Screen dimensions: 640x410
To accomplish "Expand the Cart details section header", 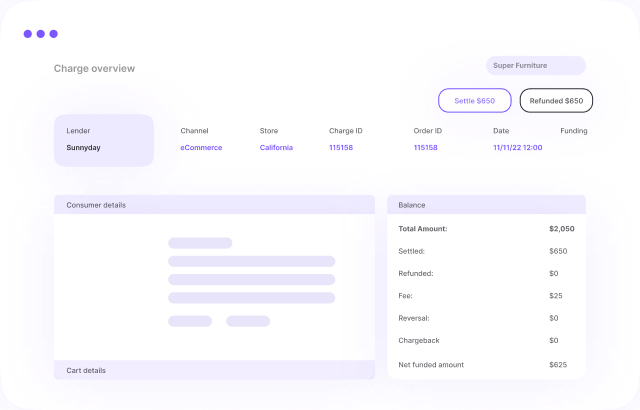I will (214, 370).
